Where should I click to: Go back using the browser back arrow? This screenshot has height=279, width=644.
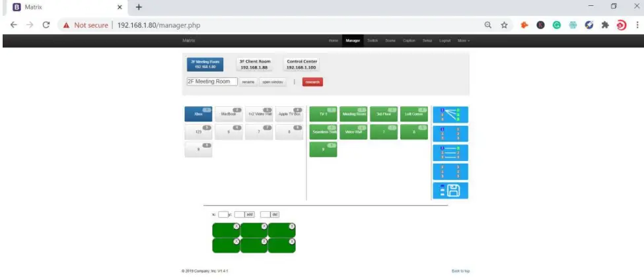(14, 25)
